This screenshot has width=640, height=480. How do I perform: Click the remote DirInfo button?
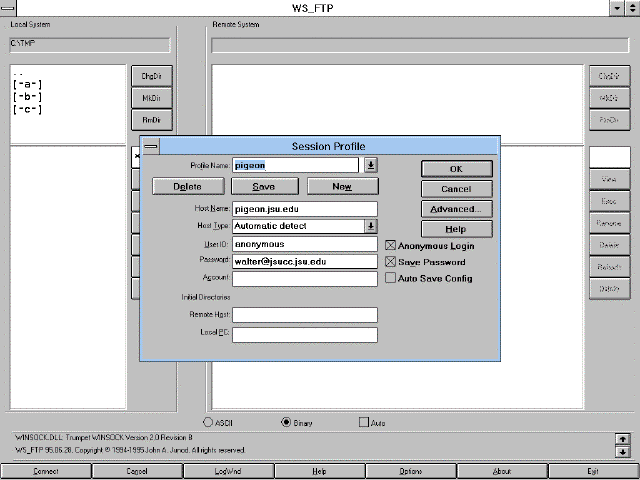click(x=609, y=289)
